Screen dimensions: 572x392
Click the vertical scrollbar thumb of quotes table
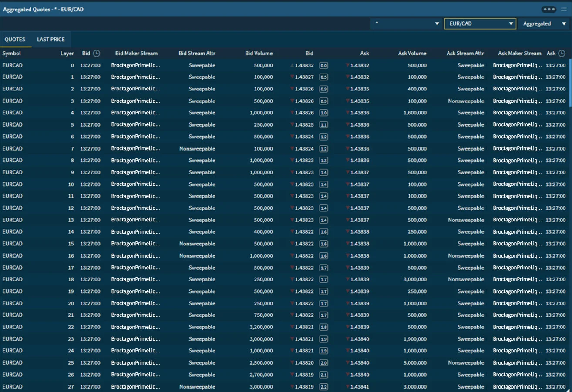tap(570, 83)
